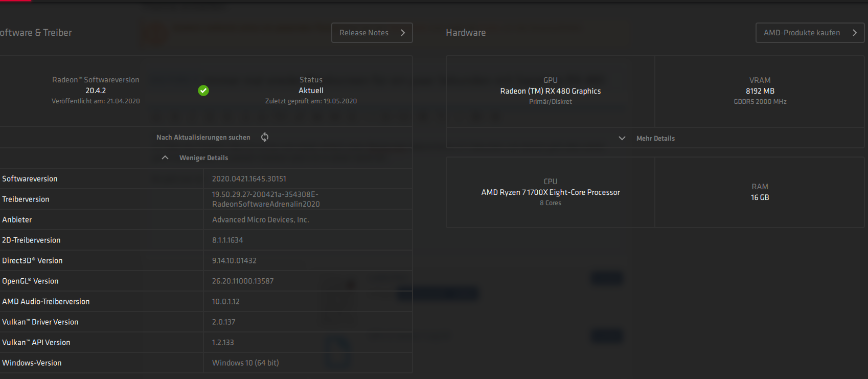This screenshot has width=868, height=379.
Task: Click the arrow icon in Release Notes button
Action: pos(403,33)
